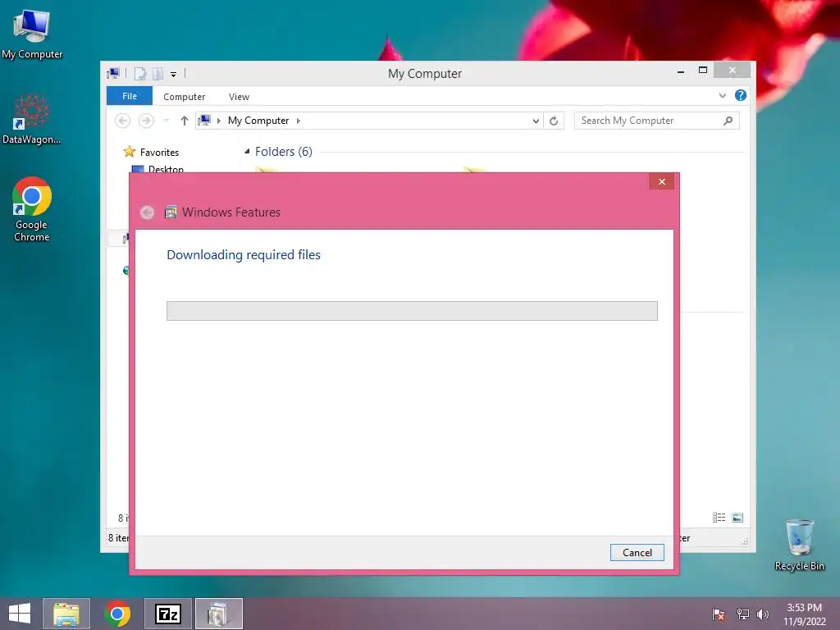Open Customize Quick Access Toolbar dropdown
Image resolution: width=840 pixels, height=630 pixels.
click(174, 75)
